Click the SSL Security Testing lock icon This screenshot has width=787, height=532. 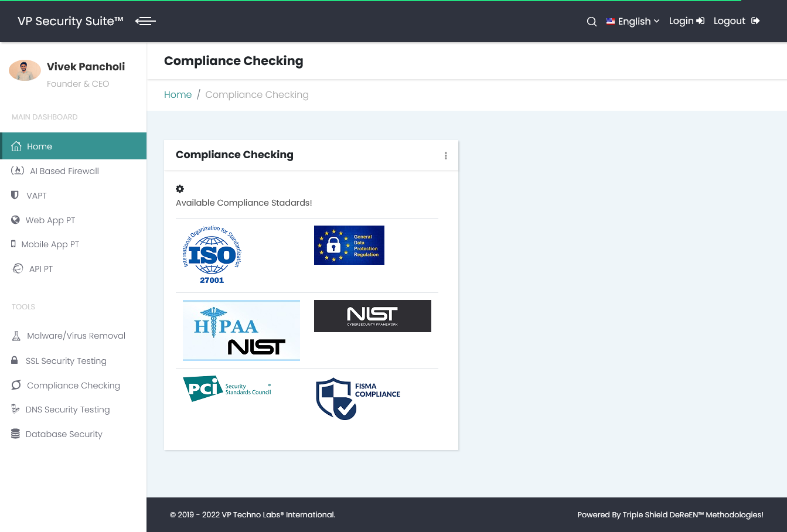(15, 360)
